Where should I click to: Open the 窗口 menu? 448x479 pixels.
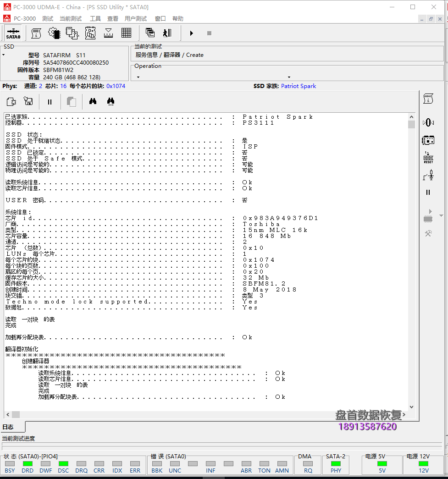pyautogui.click(x=160, y=19)
